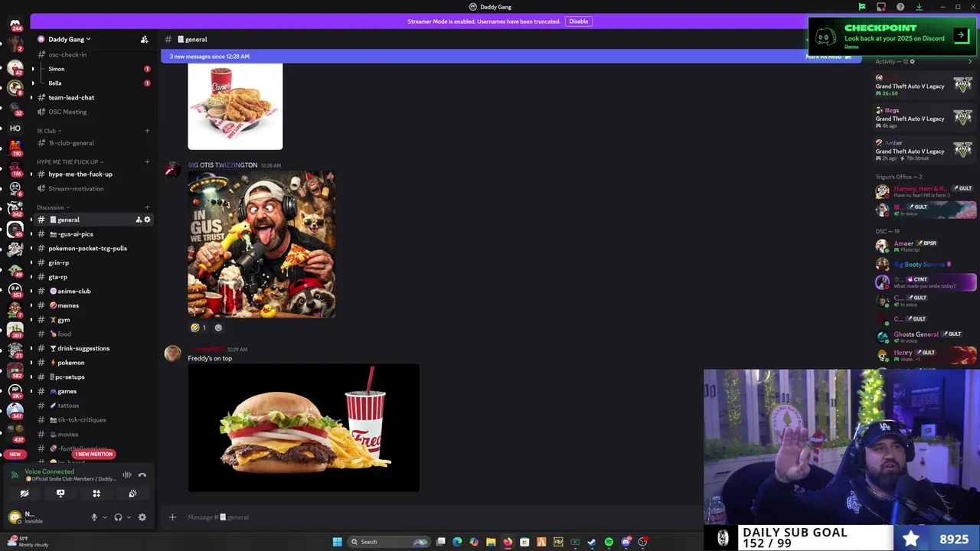The width and height of the screenshot is (980, 551).
Task: Open Windows Start menu
Action: coord(337,542)
